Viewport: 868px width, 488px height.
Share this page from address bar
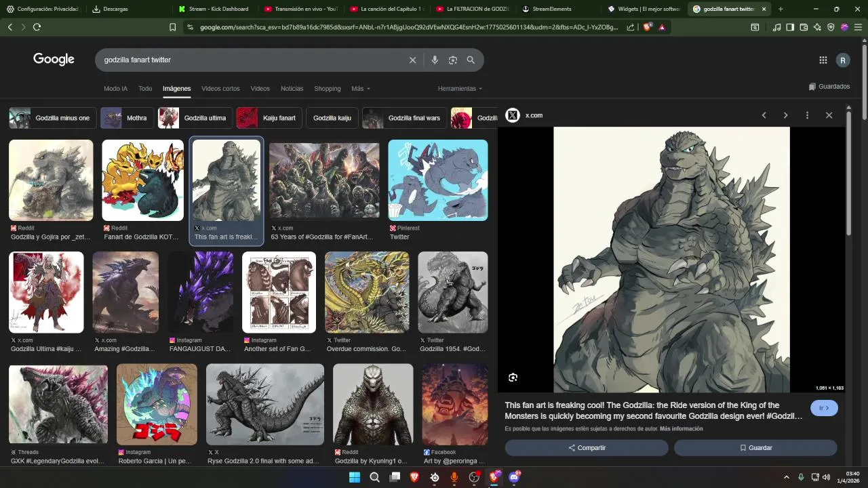click(x=631, y=27)
